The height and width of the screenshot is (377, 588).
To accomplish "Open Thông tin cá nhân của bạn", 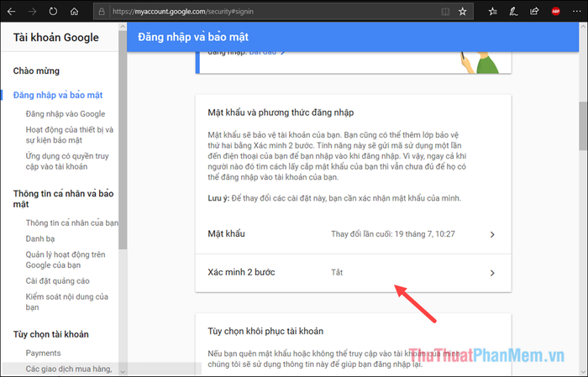I will click(72, 223).
